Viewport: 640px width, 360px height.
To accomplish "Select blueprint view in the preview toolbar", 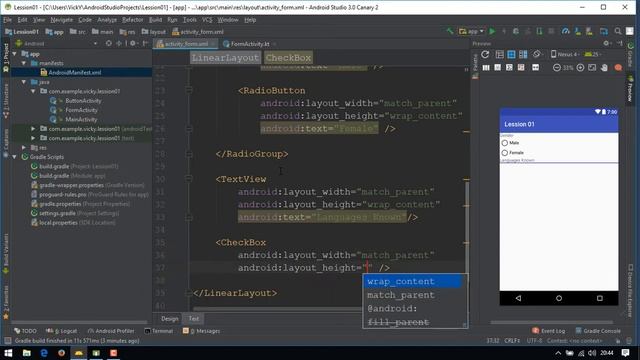I will coord(511,54).
